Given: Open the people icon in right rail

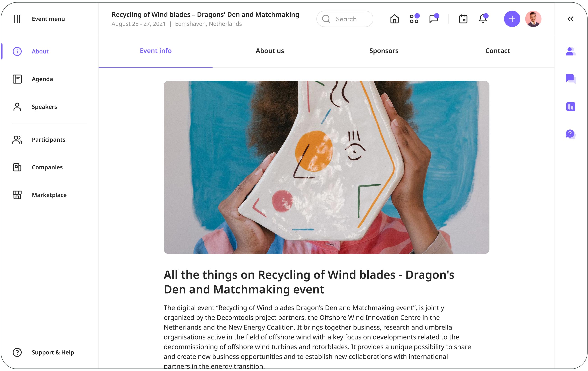Looking at the screenshot, I should pos(571,51).
